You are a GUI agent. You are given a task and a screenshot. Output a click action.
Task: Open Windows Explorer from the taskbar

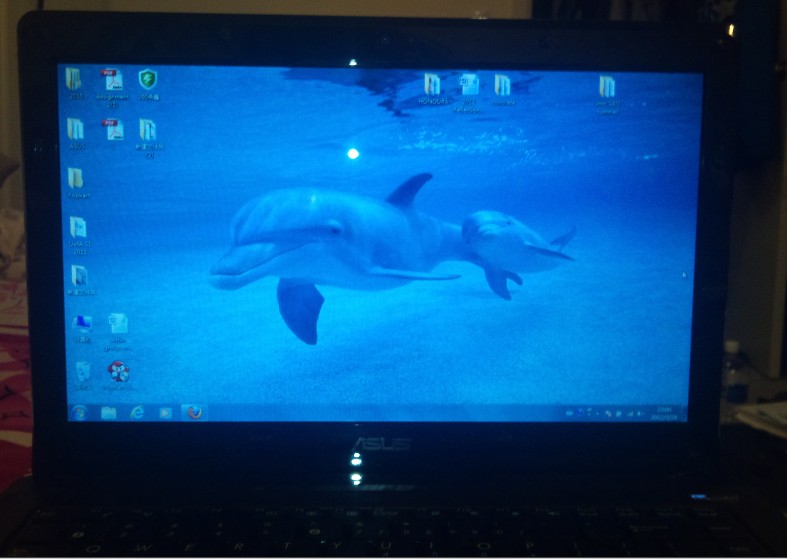click(109, 412)
